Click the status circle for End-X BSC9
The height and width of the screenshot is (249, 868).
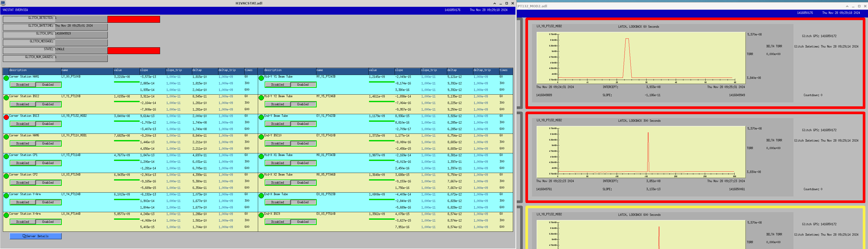pos(261,215)
